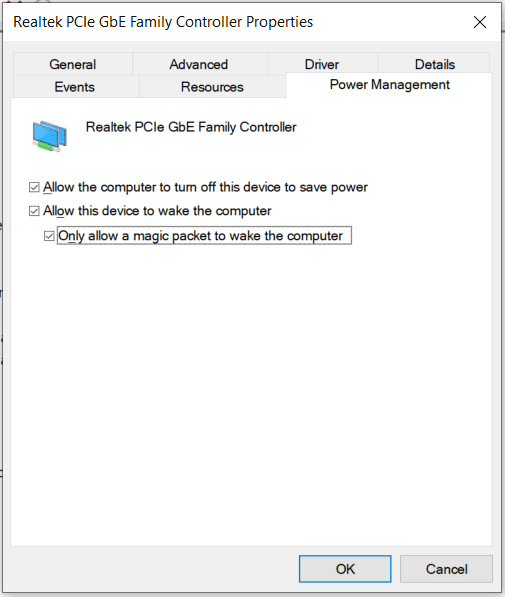Go to the Details tab
This screenshot has height=597, width=505.
pos(435,64)
